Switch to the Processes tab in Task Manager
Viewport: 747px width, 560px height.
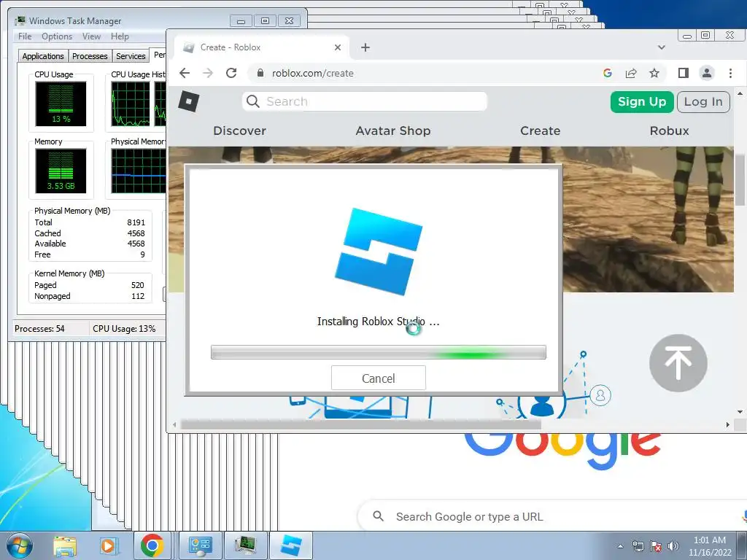pos(90,55)
